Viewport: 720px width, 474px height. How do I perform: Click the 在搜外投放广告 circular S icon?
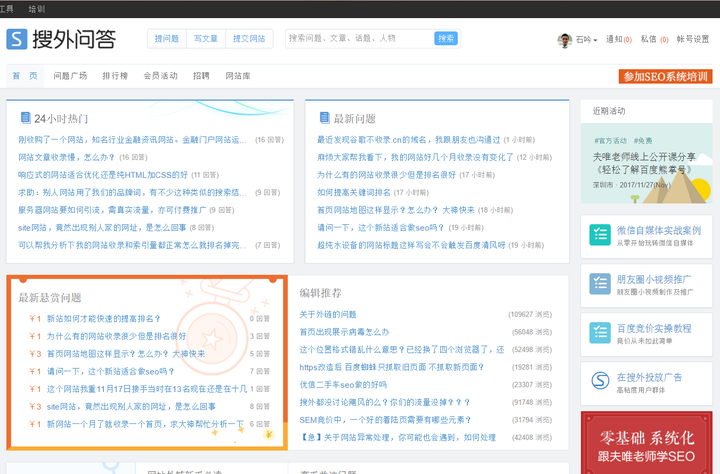tap(600, 381)
